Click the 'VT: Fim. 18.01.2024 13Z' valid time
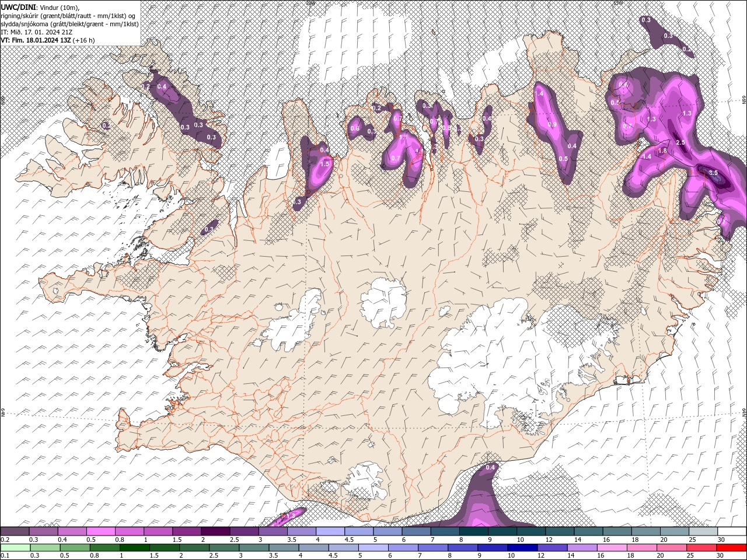The image size is (747, 560). click(36, 40)
